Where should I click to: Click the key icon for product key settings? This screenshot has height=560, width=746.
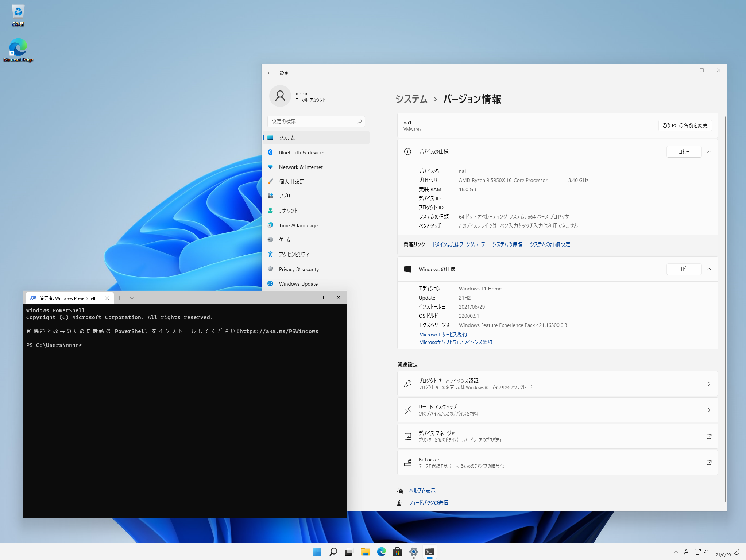(x=408, y=384)
